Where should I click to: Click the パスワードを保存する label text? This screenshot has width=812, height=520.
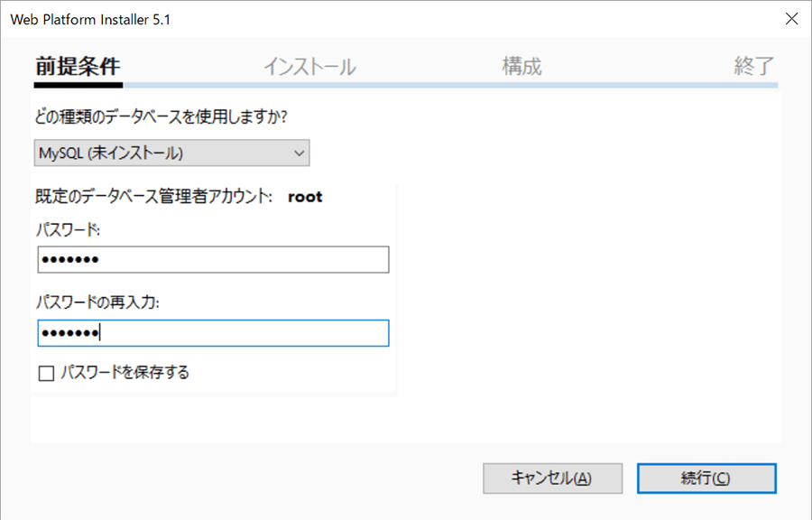pyautogui.click(x=125, y=372)
